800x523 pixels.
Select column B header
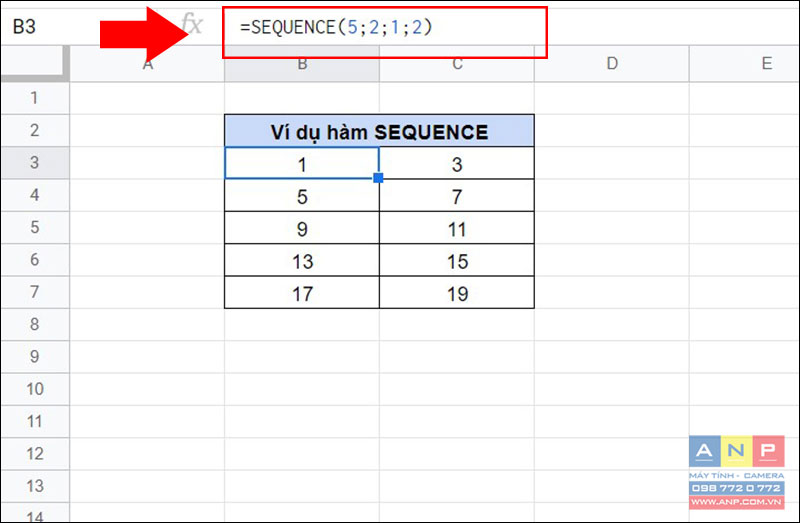tap(302, 63)
